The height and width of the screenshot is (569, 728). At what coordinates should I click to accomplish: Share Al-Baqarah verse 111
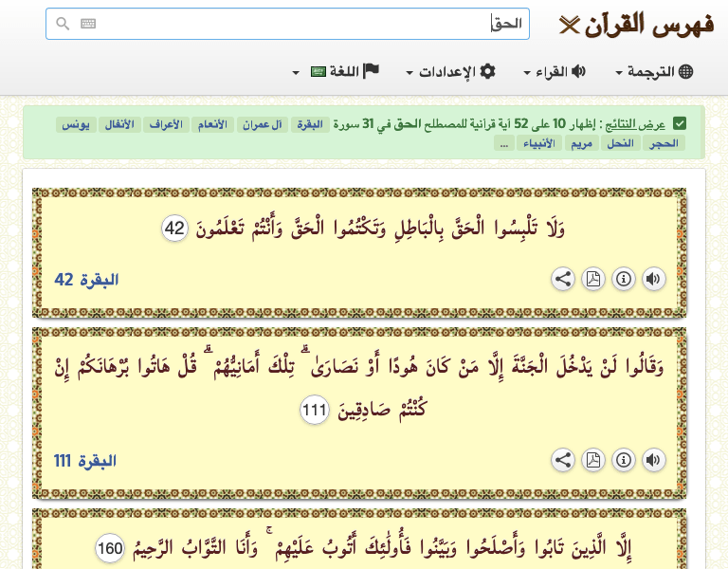(563, 460)
